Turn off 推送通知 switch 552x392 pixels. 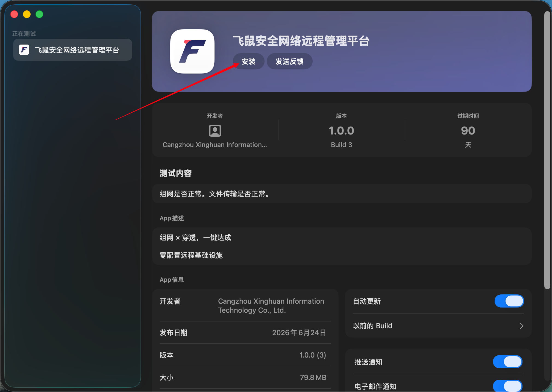click(x=507, y=362)
